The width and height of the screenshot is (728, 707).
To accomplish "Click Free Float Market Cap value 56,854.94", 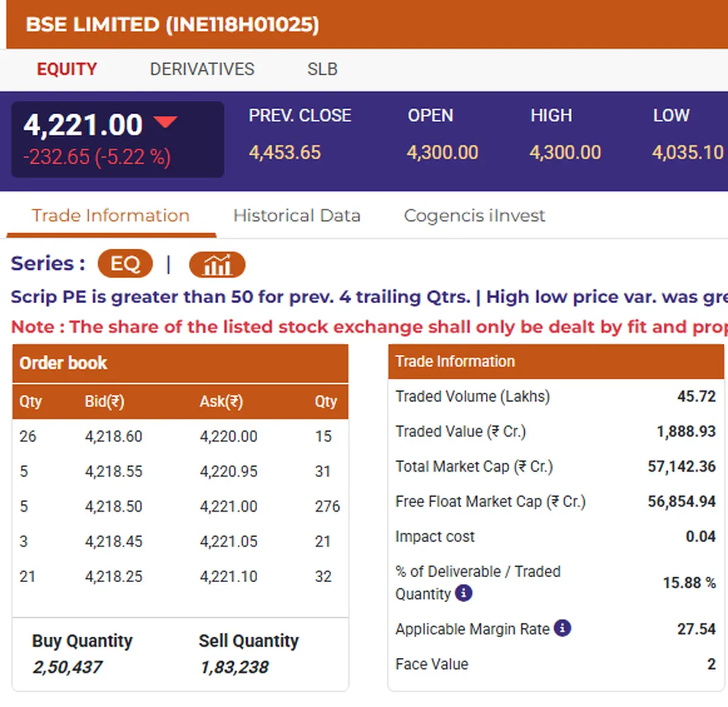I will coord(682,501).
